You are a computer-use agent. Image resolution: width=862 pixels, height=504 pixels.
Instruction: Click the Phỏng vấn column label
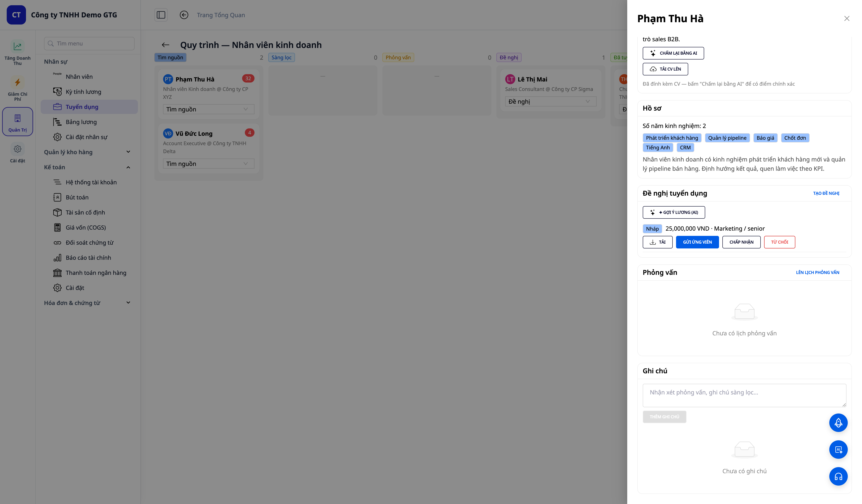tap(398, 57)
